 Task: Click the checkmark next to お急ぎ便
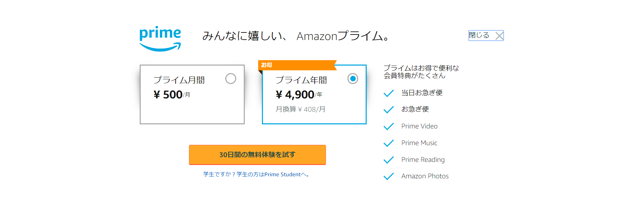pos(389,110)
